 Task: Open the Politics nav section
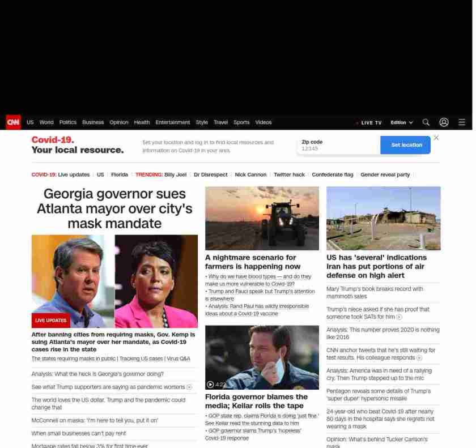(x=67, y=122)
